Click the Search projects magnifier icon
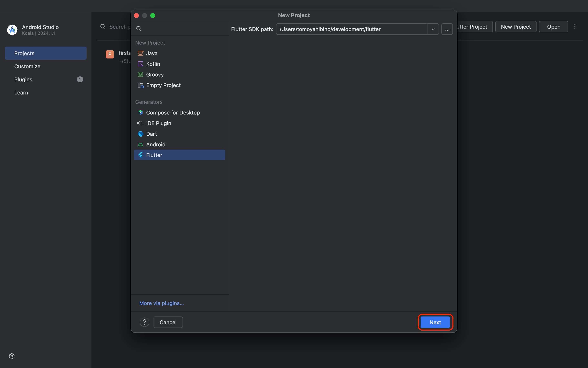This screenshot has width=588, height=368. (103, 27)
